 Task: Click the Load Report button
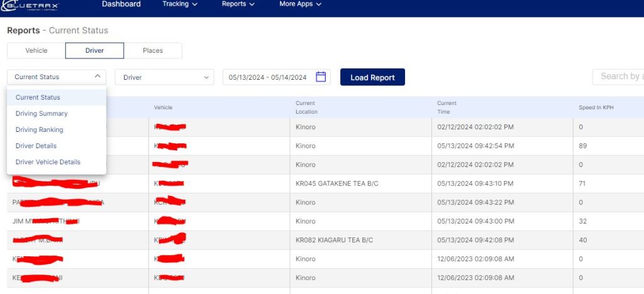tap(372, 77)
